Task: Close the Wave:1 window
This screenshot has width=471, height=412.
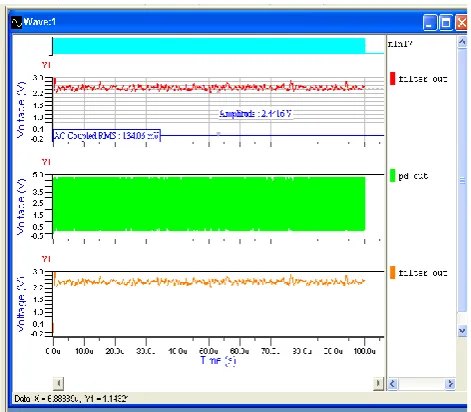Action: click(462, 23)
